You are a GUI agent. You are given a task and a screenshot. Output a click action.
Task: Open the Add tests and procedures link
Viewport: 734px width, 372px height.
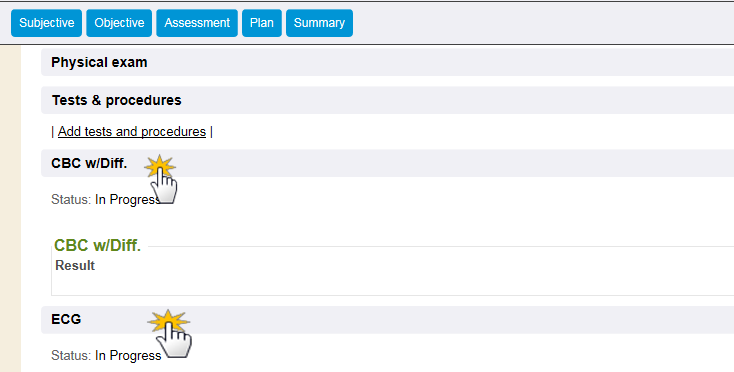pos(132,131)
